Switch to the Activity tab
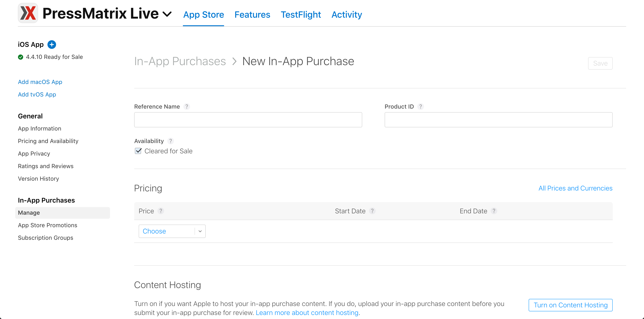The height and width of the screenshot is (319, 644). point(347,15)
